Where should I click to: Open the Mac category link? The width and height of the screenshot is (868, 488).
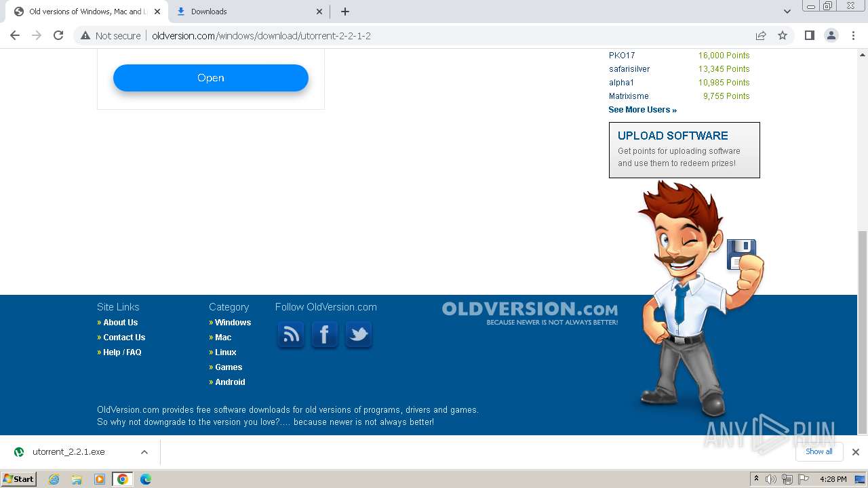(223, 338)
